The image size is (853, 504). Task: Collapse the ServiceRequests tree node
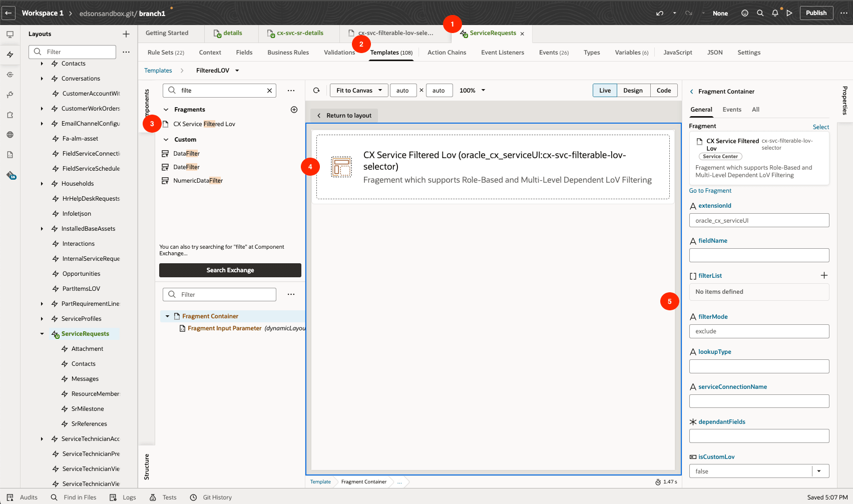tap(42, 333)
